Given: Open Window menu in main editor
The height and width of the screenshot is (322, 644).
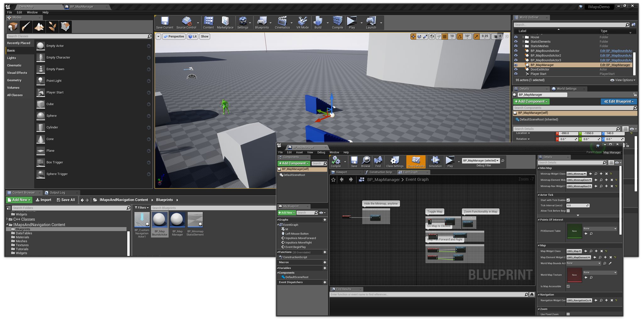Looking at the screenshot, I should tap(32, 12).
